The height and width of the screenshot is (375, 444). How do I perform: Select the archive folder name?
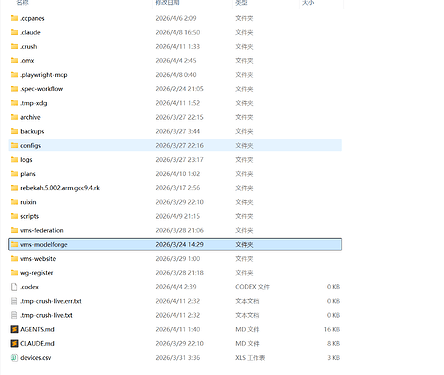point(30,117)
